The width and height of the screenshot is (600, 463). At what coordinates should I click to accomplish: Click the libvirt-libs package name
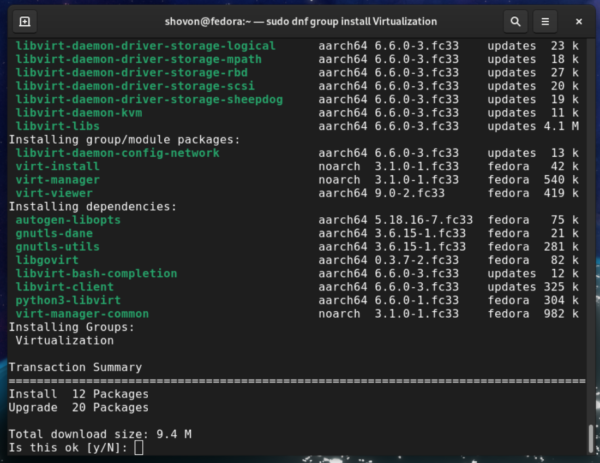[x=57, y=127]
